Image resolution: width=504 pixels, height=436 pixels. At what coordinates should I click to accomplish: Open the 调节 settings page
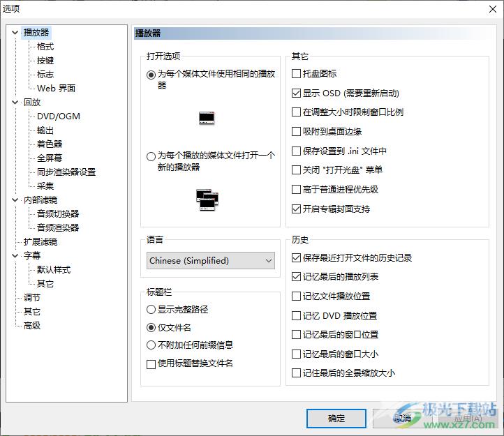coord(32,297)
